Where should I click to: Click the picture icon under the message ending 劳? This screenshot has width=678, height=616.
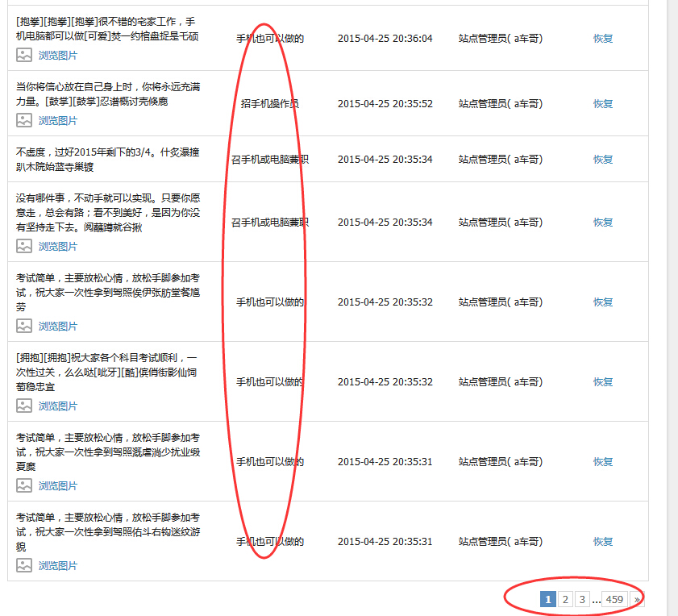[x=24, y=326]
